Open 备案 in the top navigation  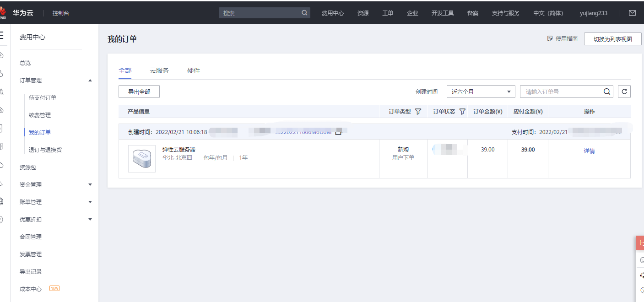coord(473,13)
